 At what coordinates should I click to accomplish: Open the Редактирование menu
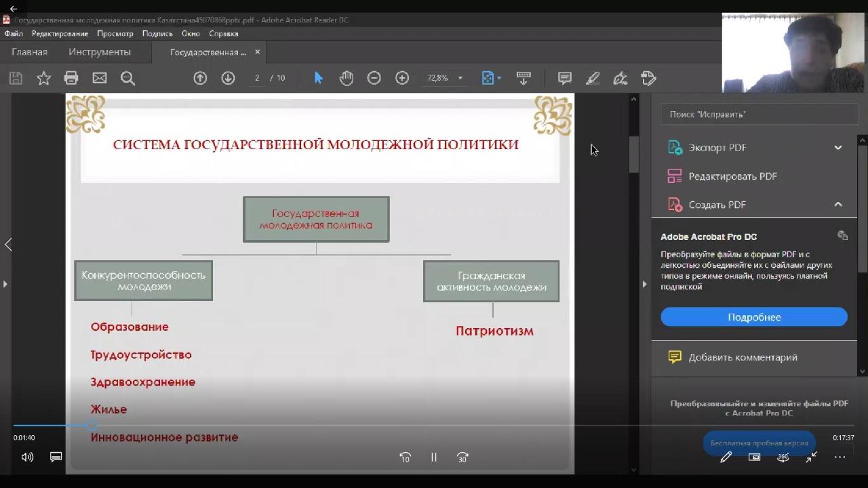(x=60, y=33)
